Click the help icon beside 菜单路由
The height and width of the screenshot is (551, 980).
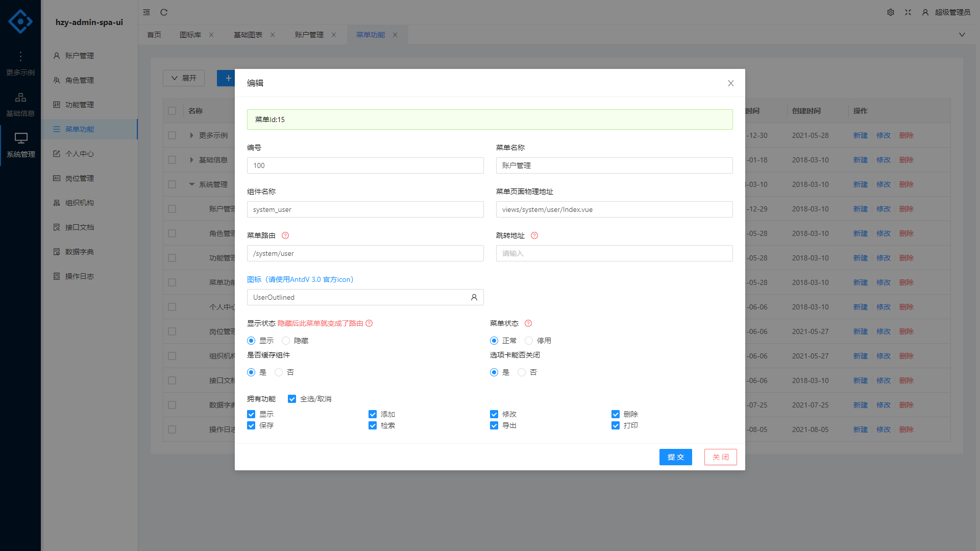click(285, 235)
